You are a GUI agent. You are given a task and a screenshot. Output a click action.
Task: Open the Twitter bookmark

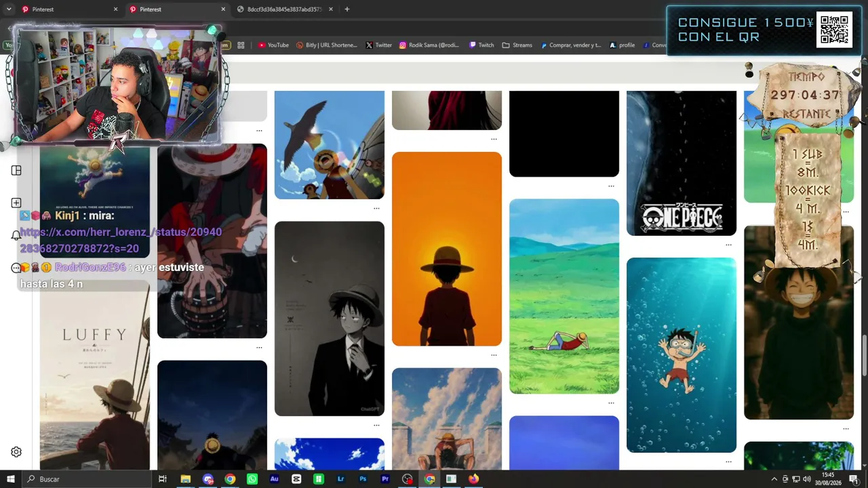pyautogui.click(x=378, y=45)
